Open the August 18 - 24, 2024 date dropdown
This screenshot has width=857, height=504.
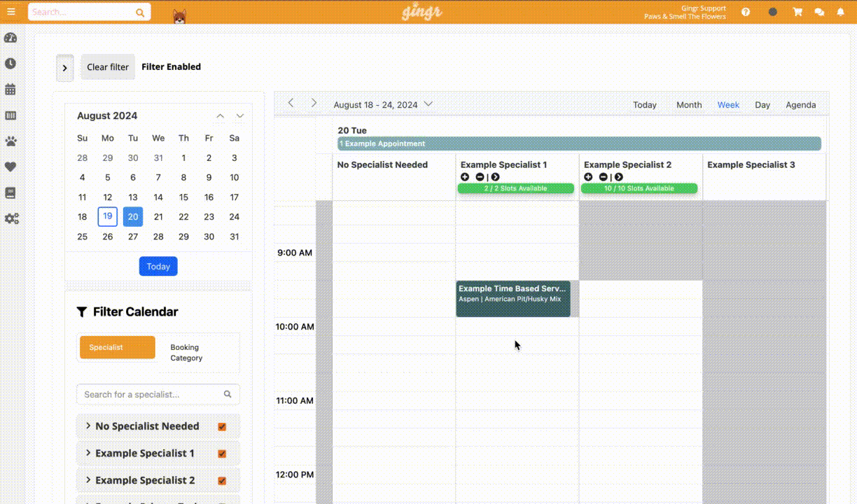[383, 105]
